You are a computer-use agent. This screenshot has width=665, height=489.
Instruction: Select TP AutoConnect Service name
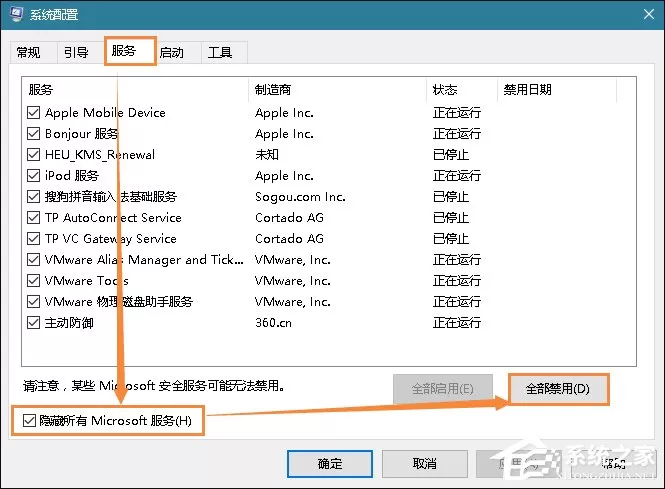click(x=113, y=218)
